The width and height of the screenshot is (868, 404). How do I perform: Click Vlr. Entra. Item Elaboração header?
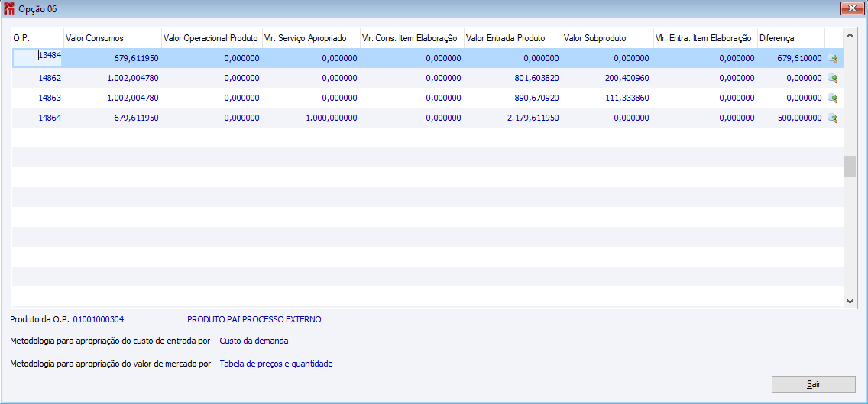705,38
